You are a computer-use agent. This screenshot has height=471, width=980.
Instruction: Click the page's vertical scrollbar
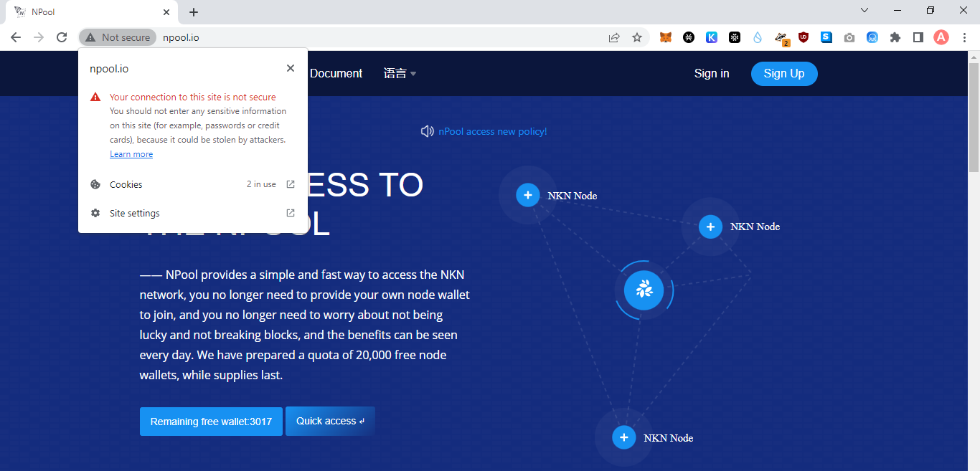(974, 118)
